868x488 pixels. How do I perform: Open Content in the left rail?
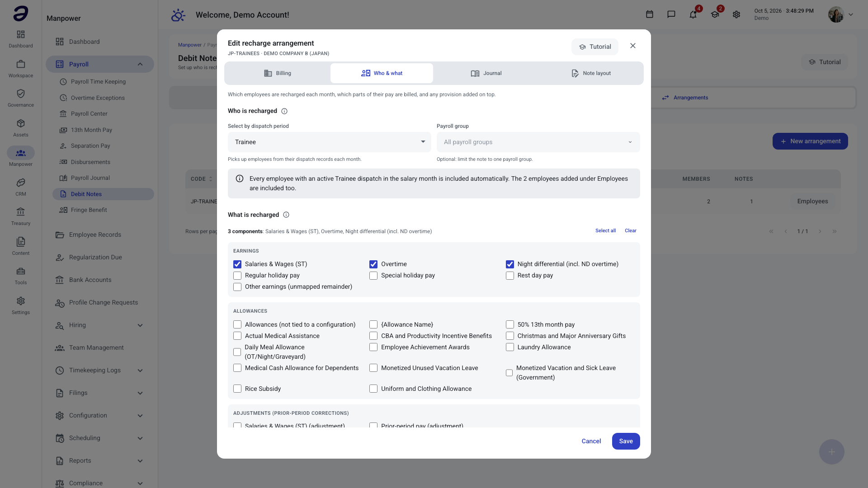[x=21, y=246]
